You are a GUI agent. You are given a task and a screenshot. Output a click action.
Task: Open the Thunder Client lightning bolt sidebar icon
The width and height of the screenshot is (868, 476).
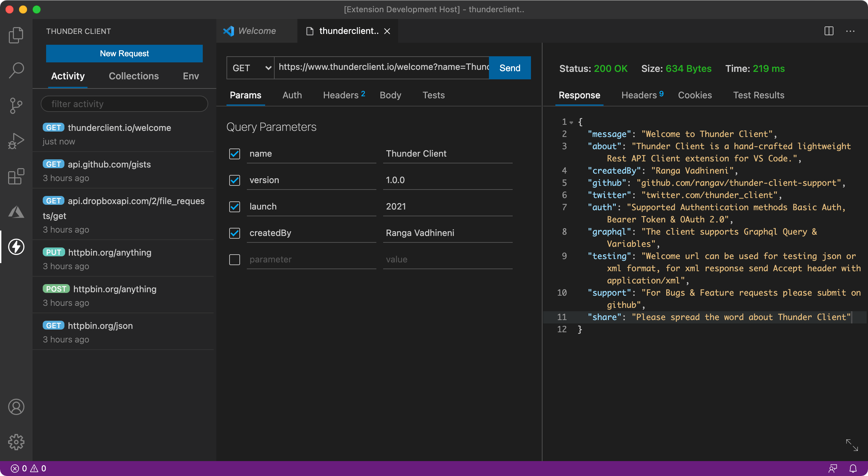16,247
